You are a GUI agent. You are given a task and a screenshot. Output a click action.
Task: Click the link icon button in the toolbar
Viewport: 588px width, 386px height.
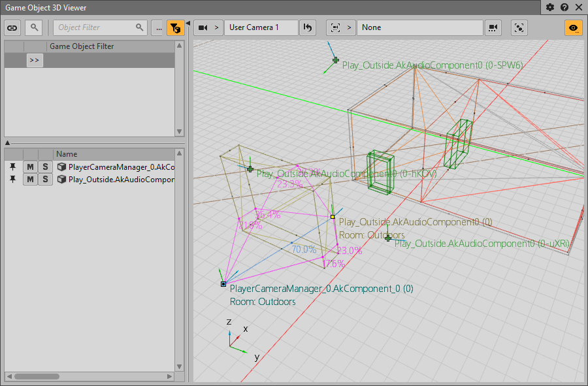coord(12,27)
